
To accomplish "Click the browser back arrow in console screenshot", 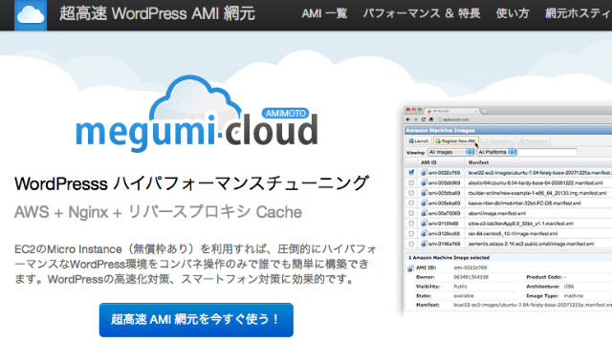I will pyautogui.click(x=408, y=119).
